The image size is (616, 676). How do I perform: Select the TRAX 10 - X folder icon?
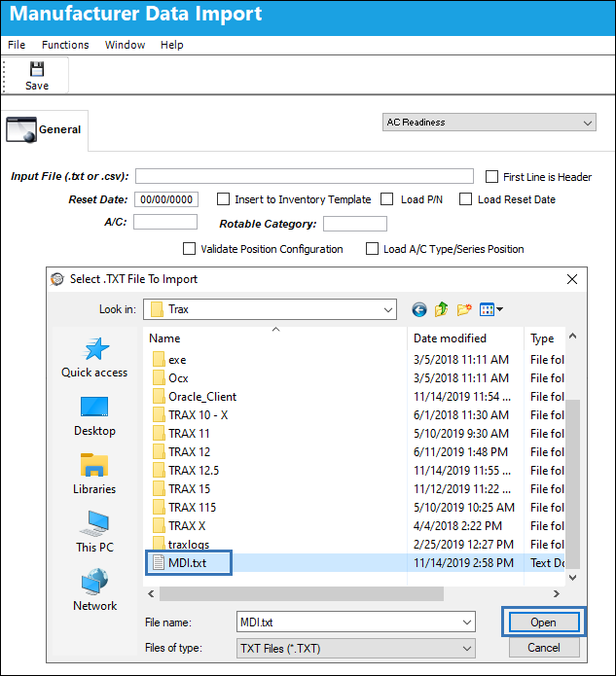[159, 414]
